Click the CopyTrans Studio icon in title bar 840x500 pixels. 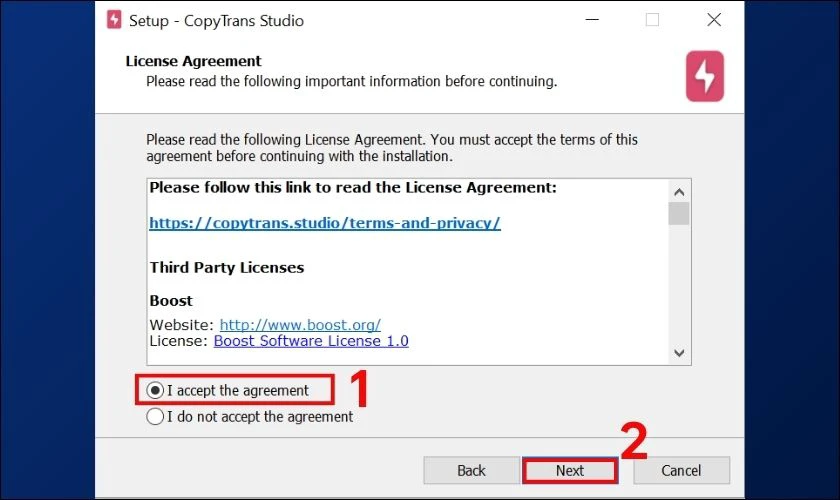click(114, 20)
